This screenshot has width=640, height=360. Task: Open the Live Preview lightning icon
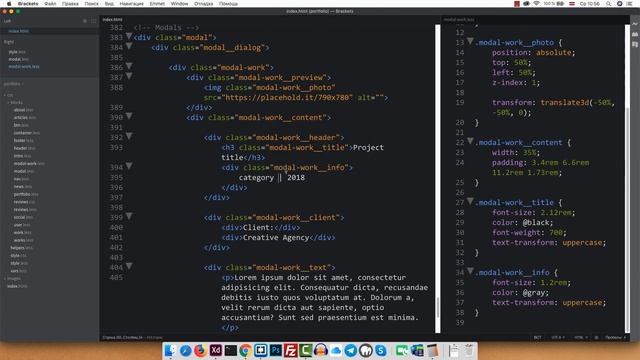(635, 24)
